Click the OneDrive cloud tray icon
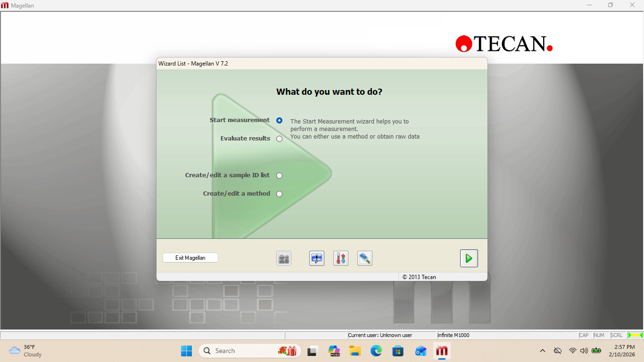 tap(558, 351)
